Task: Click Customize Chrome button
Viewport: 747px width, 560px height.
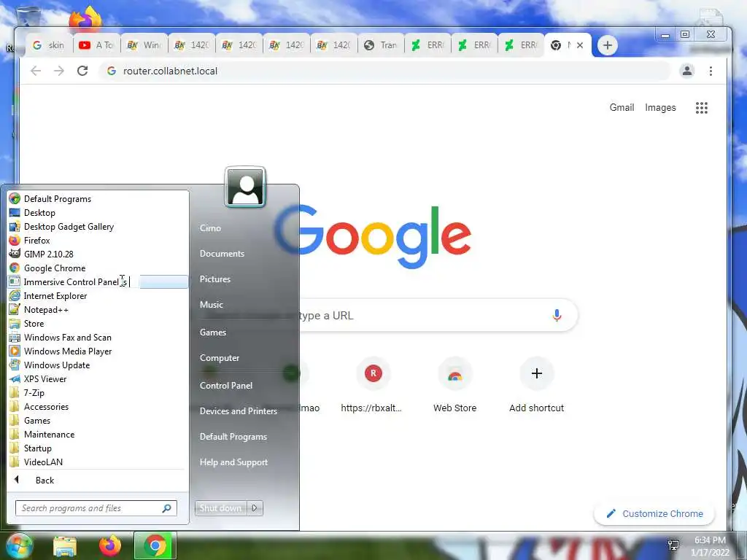Action: click(x=654, y=514)
